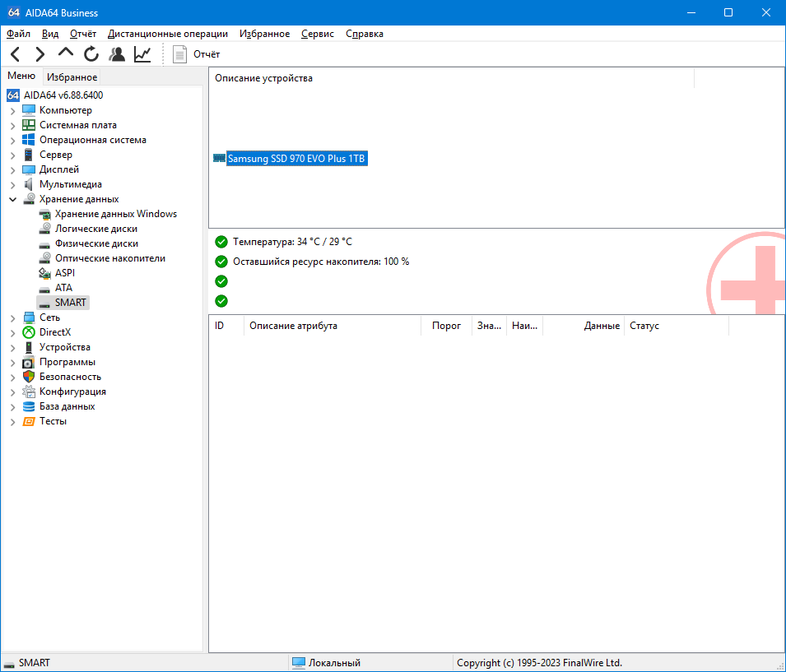Screen dimensions: 786x672
Task: Select Хранение данных Windows item
Action: pyautogui.click(x=116, y=214)
